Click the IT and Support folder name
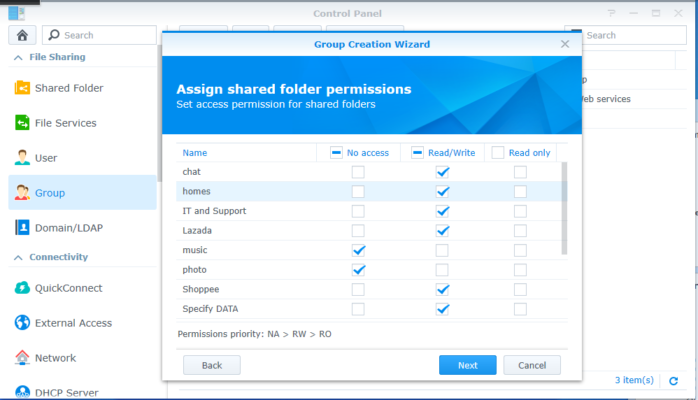The image size is (698, 400). pos(214,211)
